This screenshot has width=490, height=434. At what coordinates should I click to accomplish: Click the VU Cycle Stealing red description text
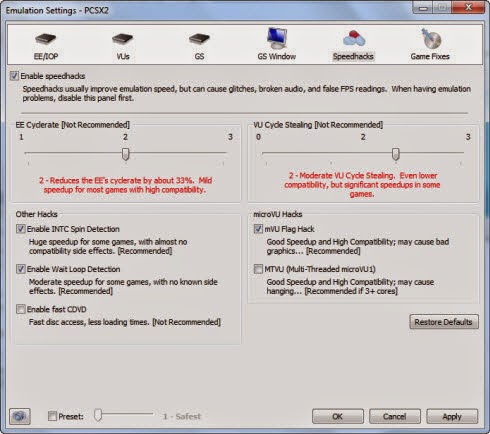click(x=362, y=185)
